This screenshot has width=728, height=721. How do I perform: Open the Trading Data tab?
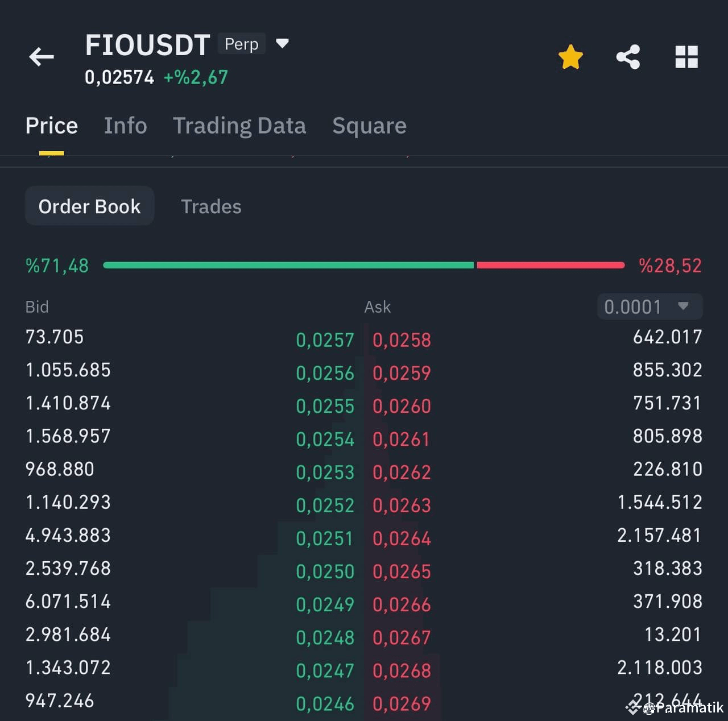point(239,126)
